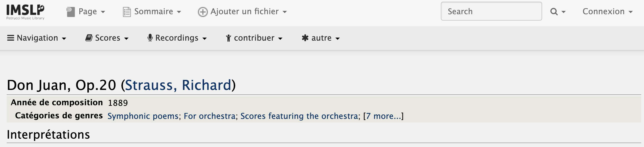
Task: Follow the Symphonic poems category link
Action: [143, 116]
